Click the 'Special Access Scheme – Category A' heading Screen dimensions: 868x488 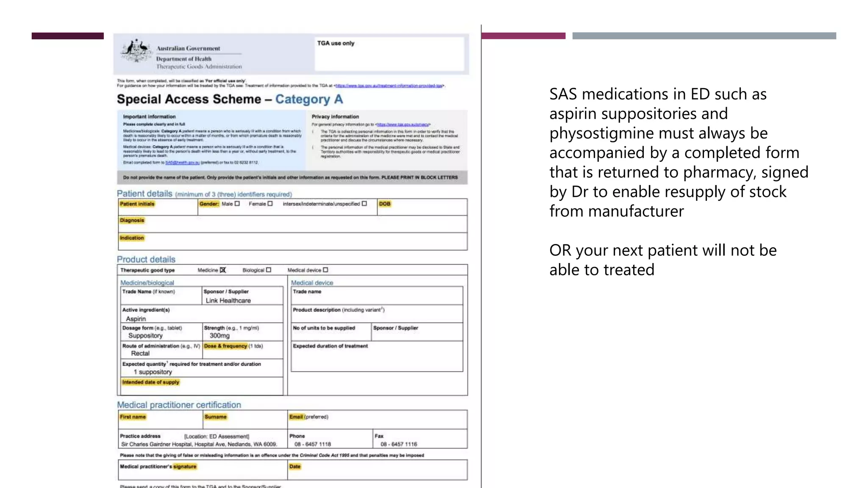point(230,99)
